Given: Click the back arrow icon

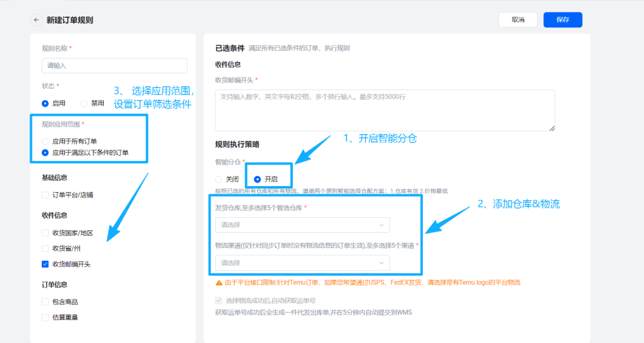Looking at the screenshot, I should [37, 20].
